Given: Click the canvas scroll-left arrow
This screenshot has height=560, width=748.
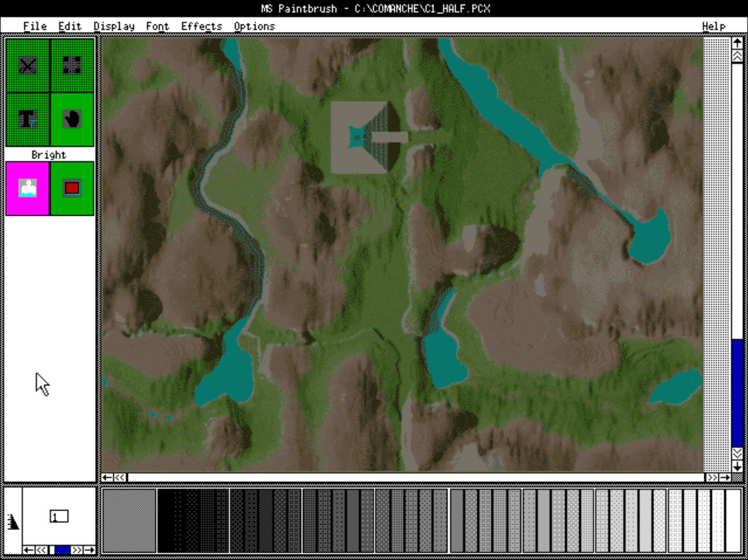Looking at the screenshot, I should click(108, 477).
